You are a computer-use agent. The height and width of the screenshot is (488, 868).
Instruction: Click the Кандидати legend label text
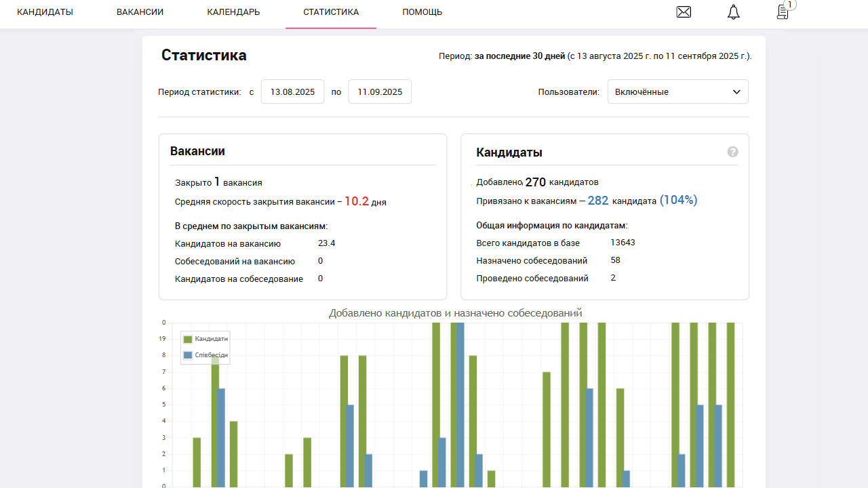tap(211, 339)
